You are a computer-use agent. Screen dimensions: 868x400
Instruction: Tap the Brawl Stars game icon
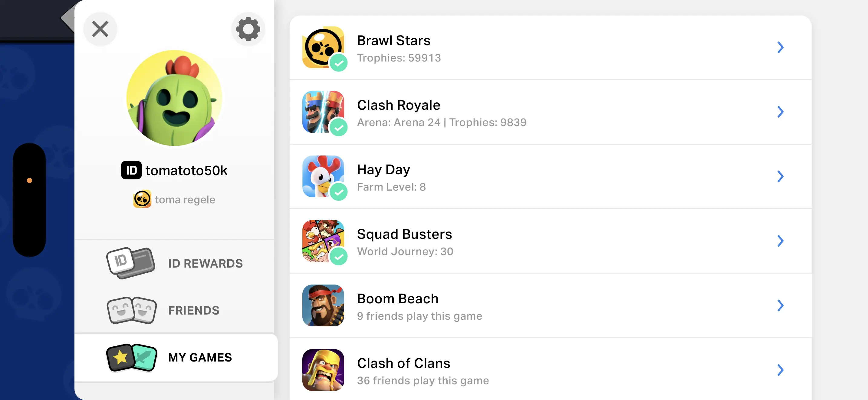(323, 47)
